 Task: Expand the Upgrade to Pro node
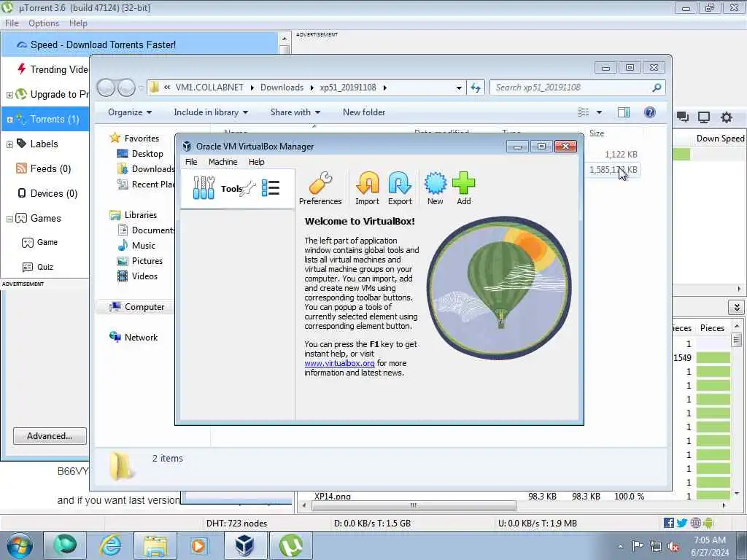9,95
